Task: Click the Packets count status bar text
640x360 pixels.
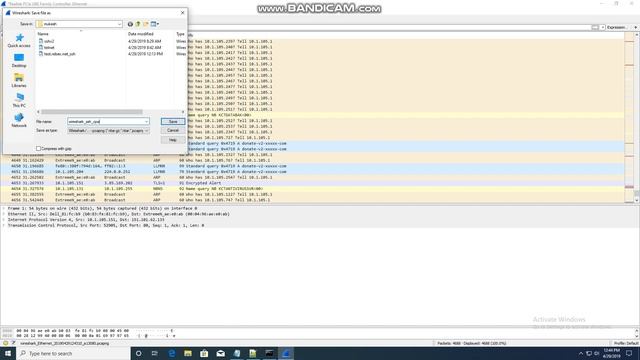Action: point(471,343)
